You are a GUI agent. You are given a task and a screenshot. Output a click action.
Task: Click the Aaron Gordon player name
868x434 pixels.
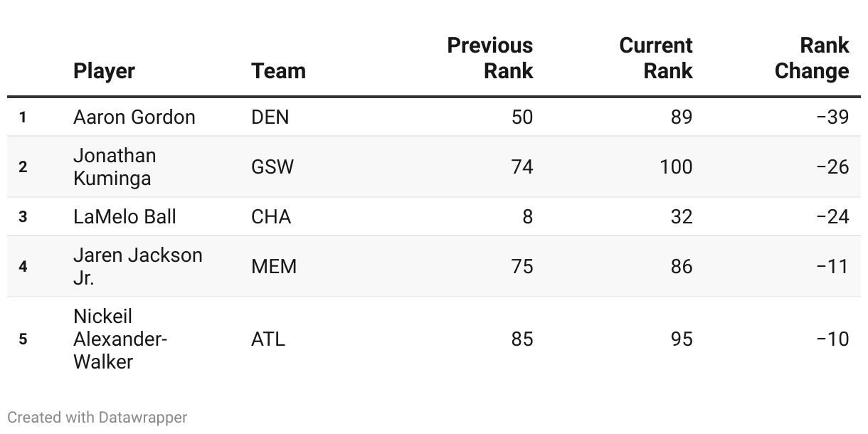click(134, 117)
